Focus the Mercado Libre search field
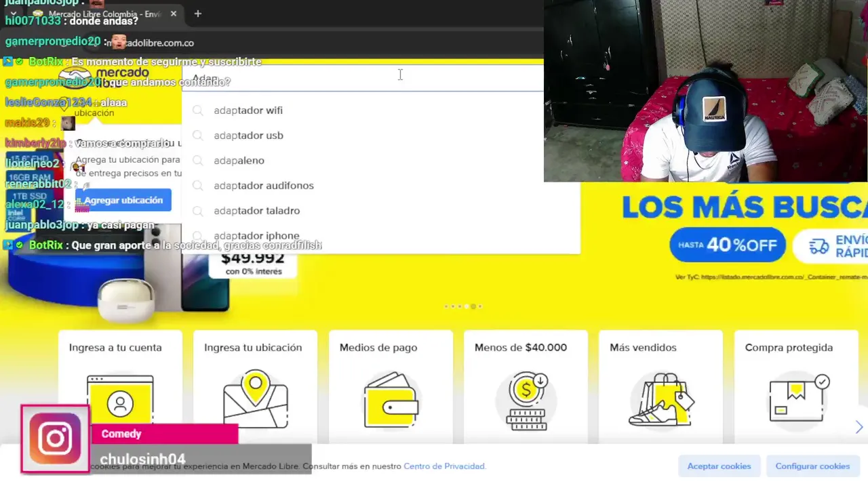 (x=363, y=79)
